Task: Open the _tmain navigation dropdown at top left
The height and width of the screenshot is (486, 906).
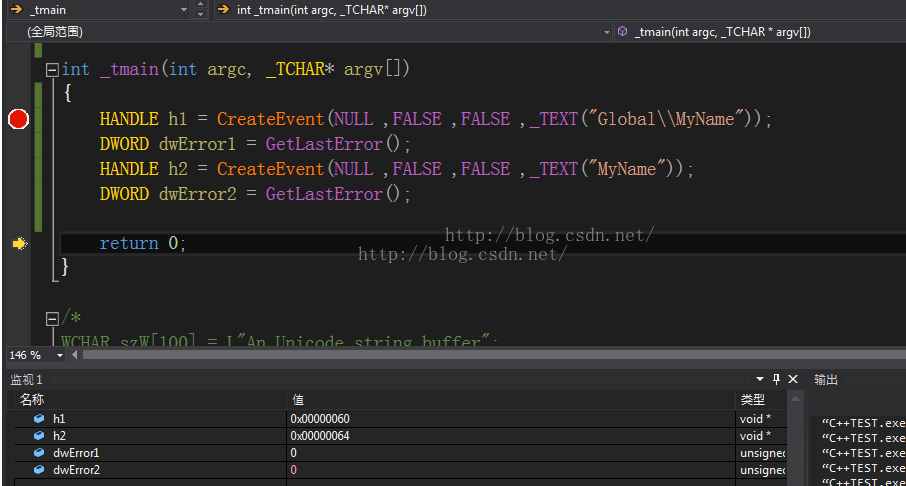Action: [x=184, y=10]
